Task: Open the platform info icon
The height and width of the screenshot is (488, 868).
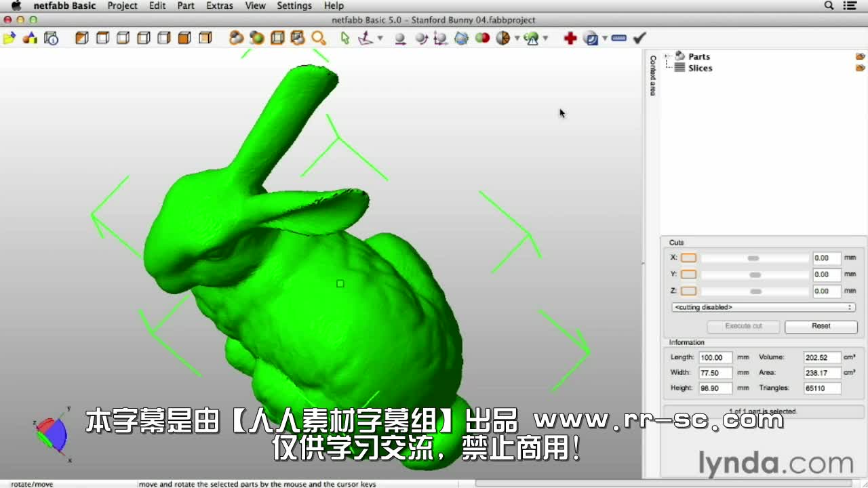Action: [x=52, y=39]
